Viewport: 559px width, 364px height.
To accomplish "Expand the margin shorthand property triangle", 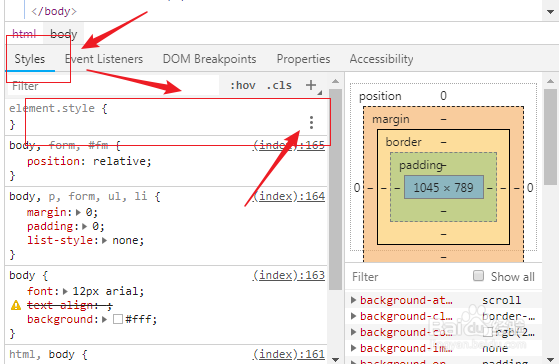I will point(78,212).
